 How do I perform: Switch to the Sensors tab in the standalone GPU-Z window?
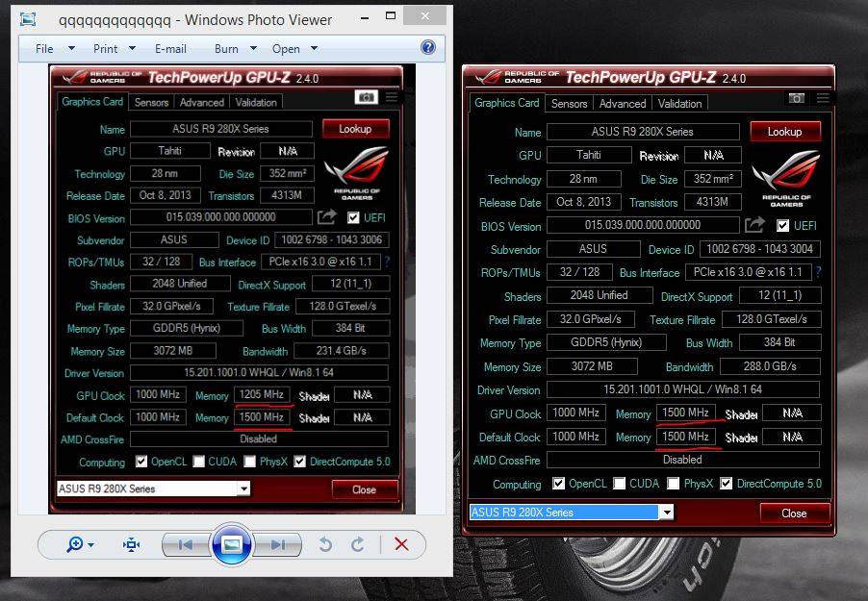[x=569, y=104]
